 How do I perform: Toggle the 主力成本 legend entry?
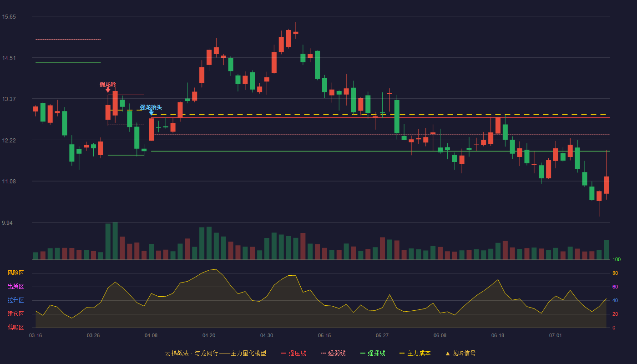[x=415, y=353]
